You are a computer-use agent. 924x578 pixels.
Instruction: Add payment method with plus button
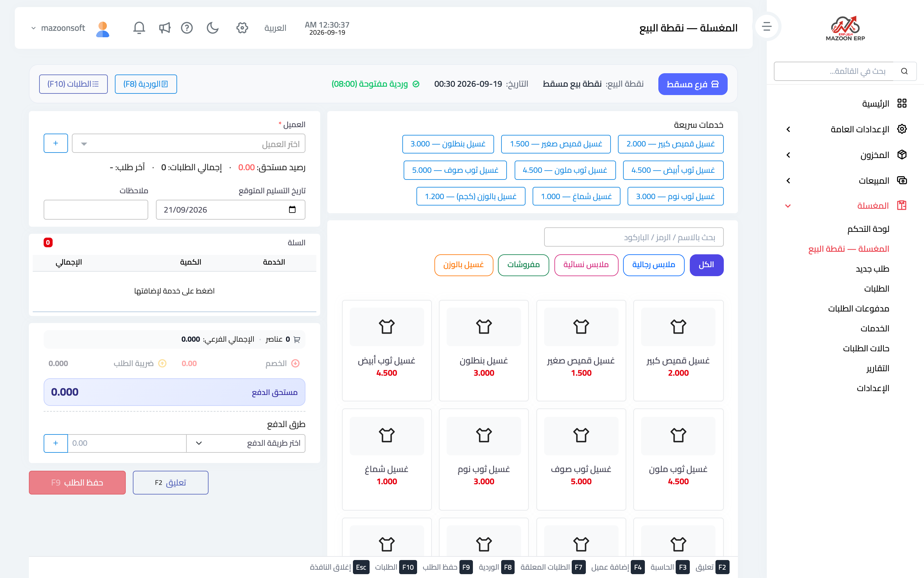[x=56, y=443]
